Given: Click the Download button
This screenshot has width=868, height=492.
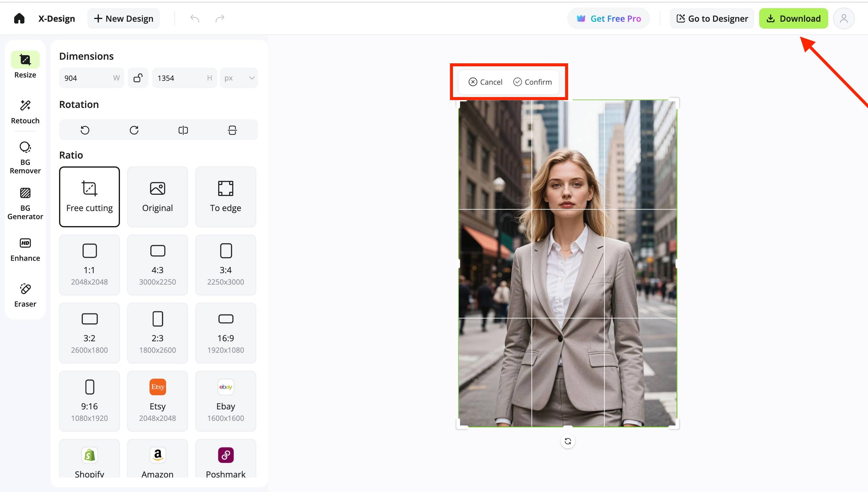Looking at the screenshot, I should pyautogui.click(x=793, y=18).
